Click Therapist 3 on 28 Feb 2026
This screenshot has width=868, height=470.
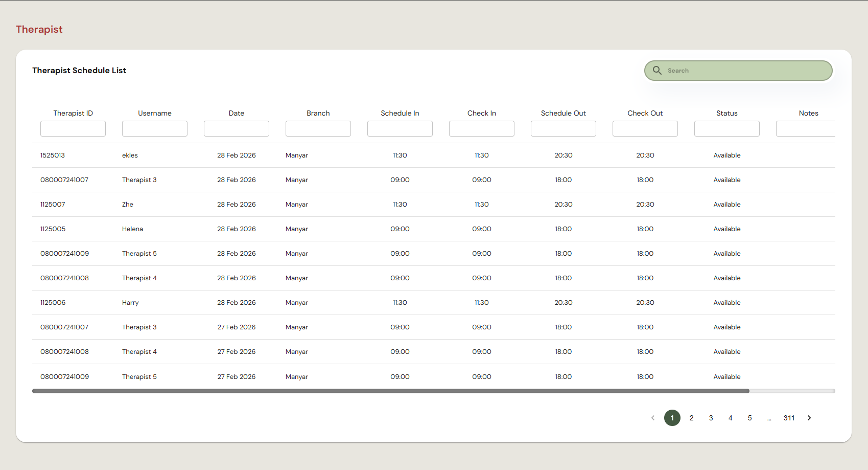point(139,180)
